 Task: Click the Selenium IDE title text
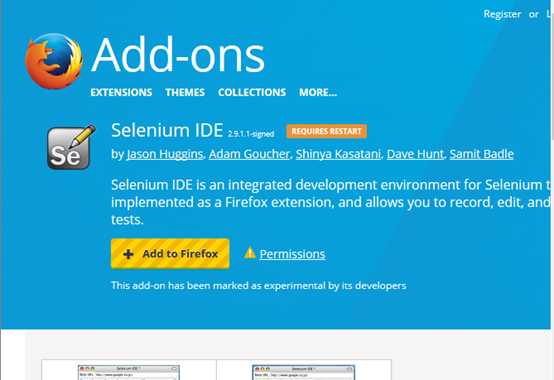(x=167, y=130)
